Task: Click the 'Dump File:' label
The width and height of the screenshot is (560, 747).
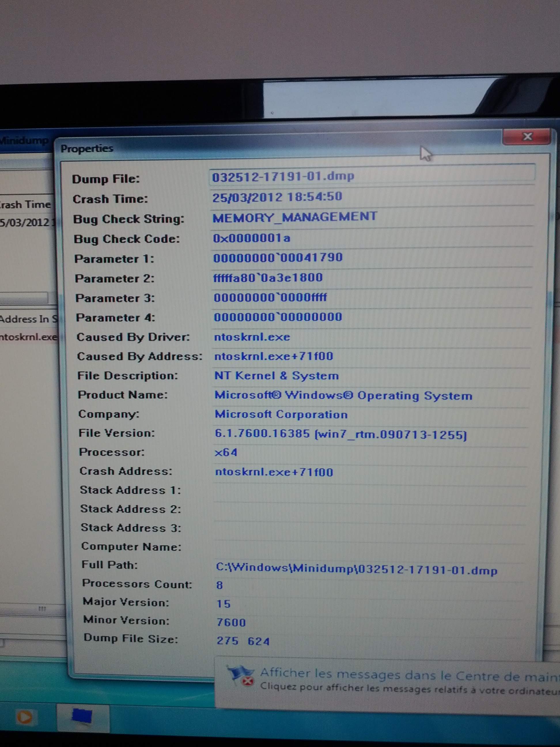Action: (x=106, y=179)
